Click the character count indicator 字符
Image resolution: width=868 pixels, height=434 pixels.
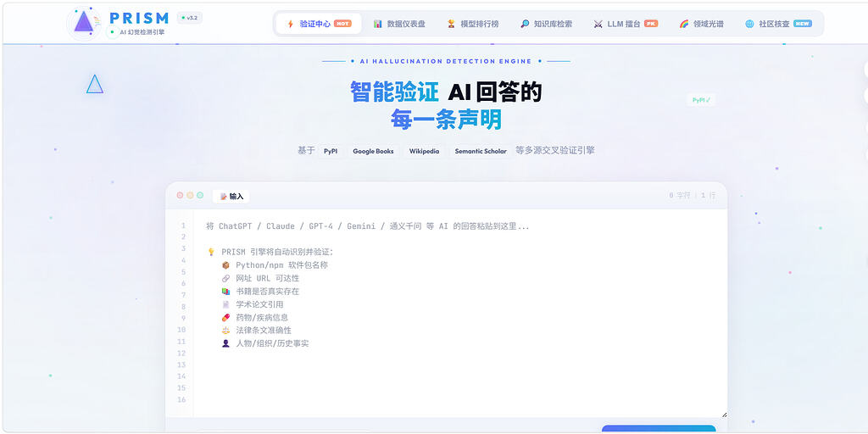(680, 196)
